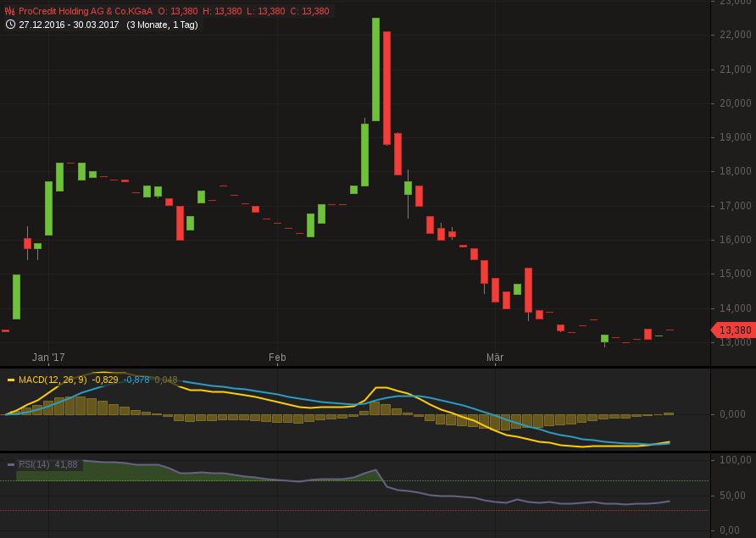This screenshot has height=538, width=756.
Task: Click the Mär axis label
Action: tap(495, 358)
